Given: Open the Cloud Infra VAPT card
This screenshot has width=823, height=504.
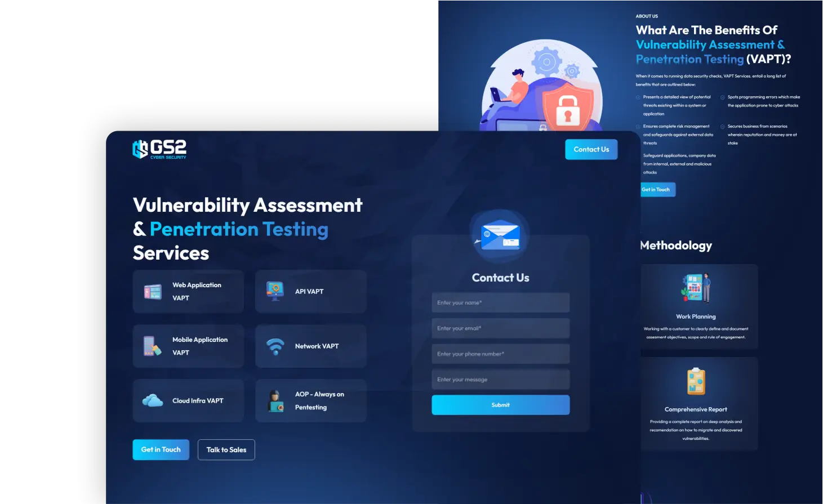Looking at the screenshot, I should pos(188,401).
